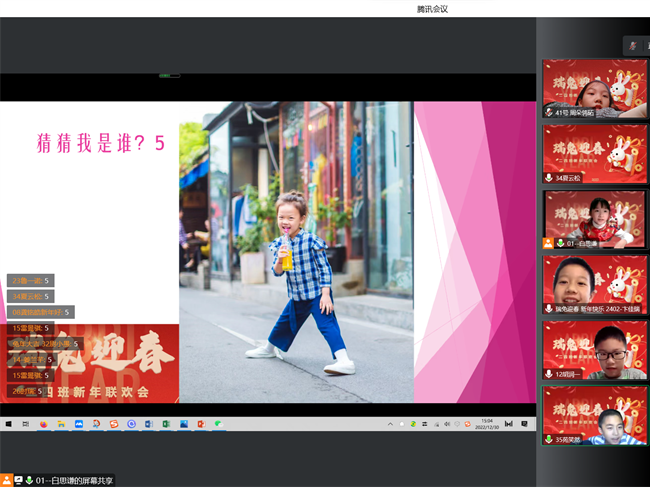Expand the system tray hidden icons arrow
The image size is (650, 495).
click(390, 424)
